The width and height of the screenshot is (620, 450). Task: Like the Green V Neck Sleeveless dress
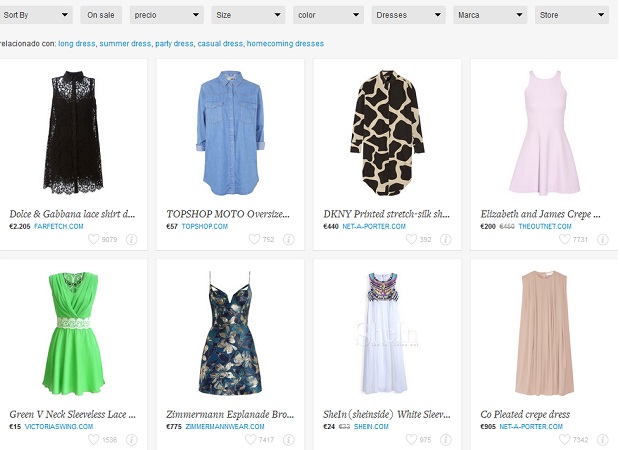tap(93, 439)
